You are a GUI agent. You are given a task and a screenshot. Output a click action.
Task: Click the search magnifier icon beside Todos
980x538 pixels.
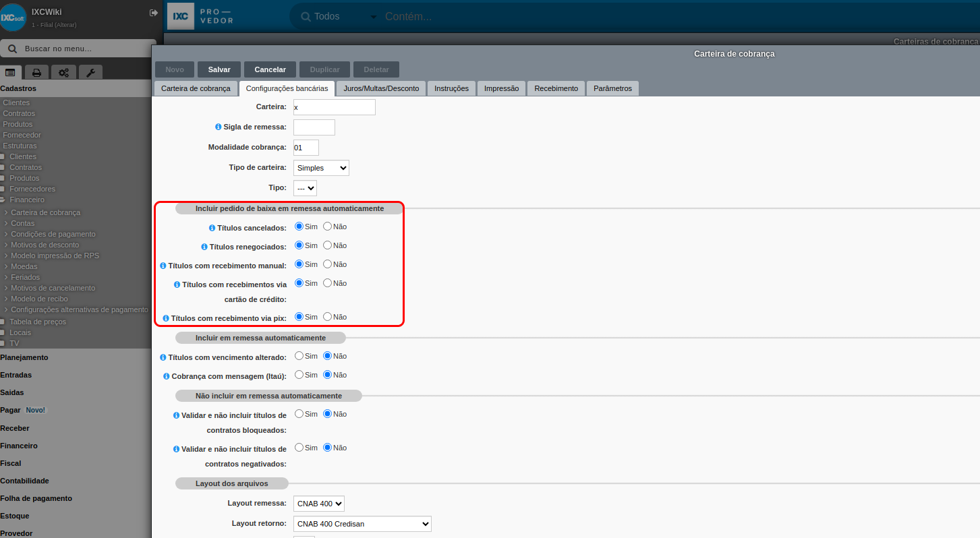tap(306, 16)
